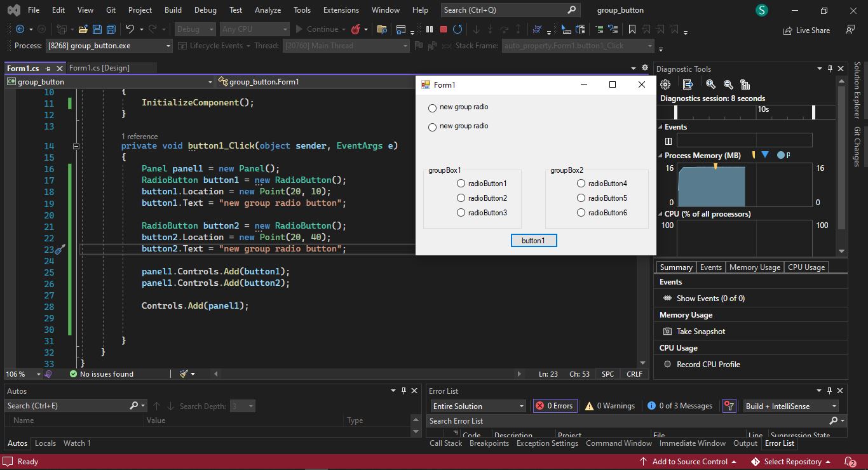The width and height of the screenshot is (868, 470).
Task: Click the red Stop Debugging icon
Action: pos(443,29)
